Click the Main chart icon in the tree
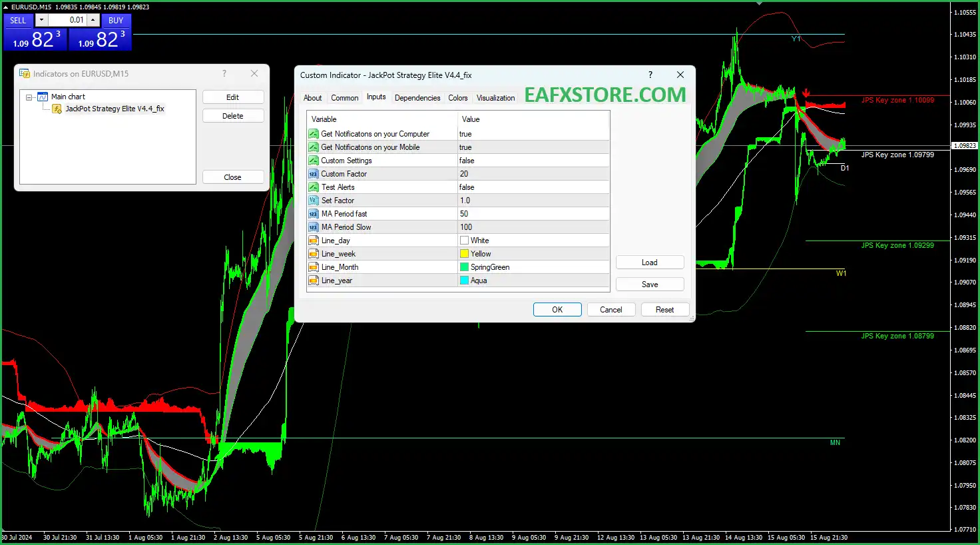This screenshot has height=545, width=980. pos(43,97)
